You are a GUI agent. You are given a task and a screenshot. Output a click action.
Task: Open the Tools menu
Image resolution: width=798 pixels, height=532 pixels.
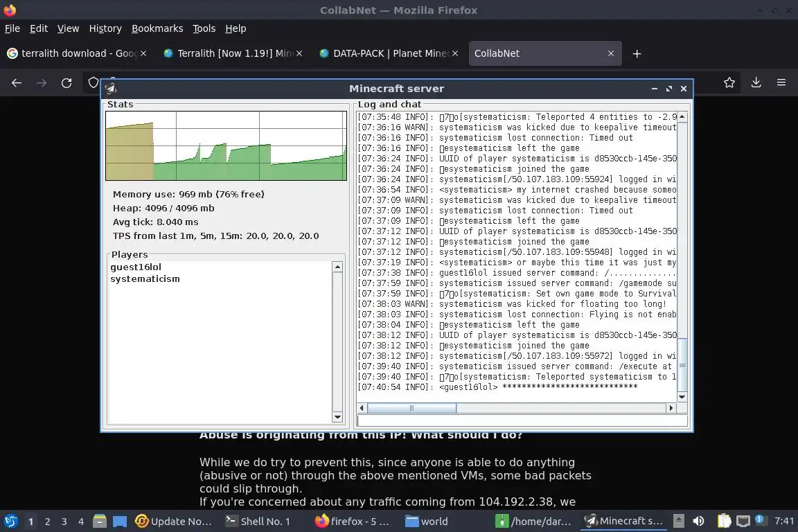204,28
